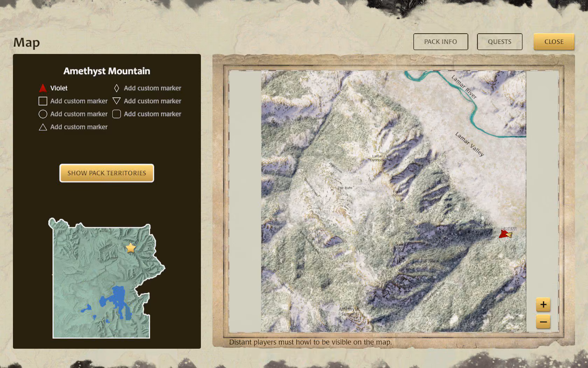Click the "Lamar Overlook" map label
Viewport: 588px width, 368px height.
pos(377,158)
